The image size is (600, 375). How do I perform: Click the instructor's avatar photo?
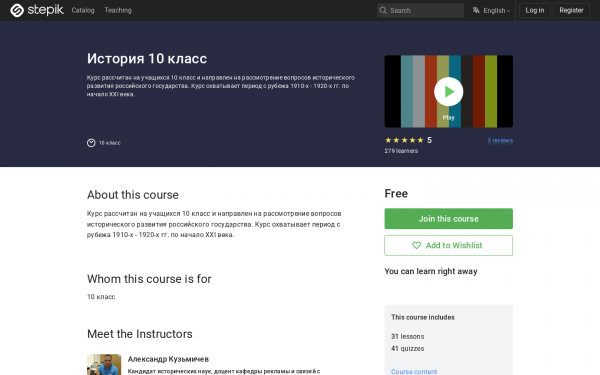pos(104,364)
